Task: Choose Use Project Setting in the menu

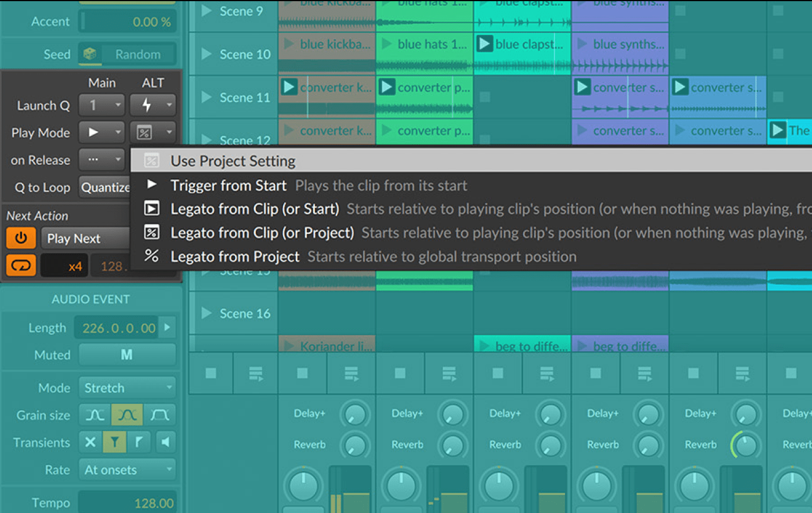Action: [471, 161]
